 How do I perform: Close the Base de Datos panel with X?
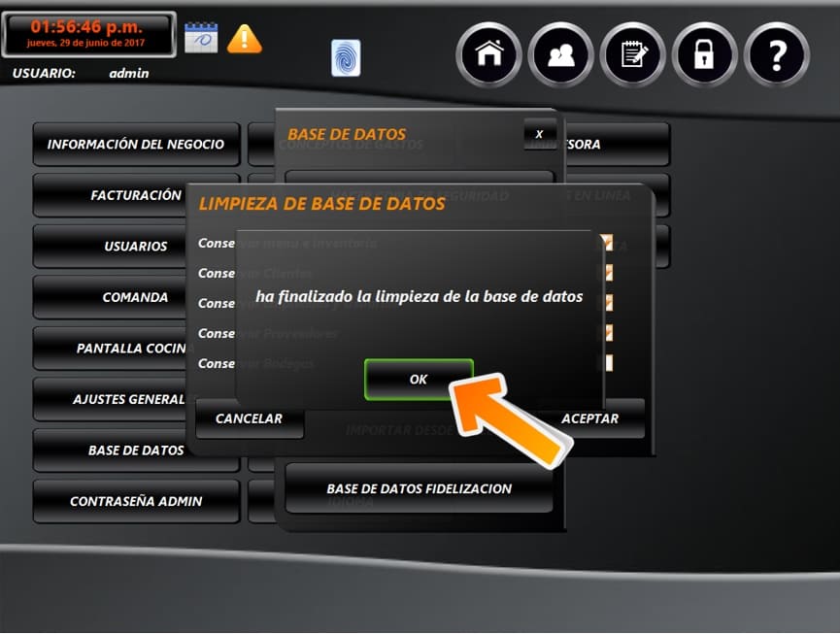(540, 134)
